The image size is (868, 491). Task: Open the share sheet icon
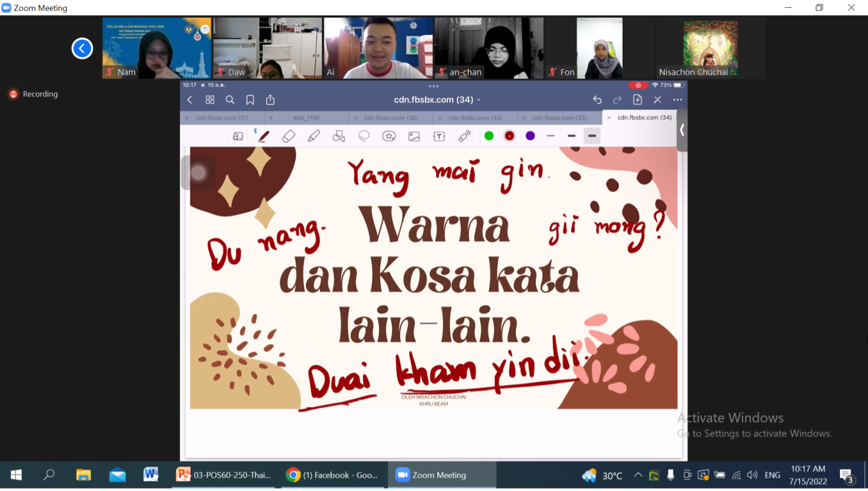coord(270,99)
